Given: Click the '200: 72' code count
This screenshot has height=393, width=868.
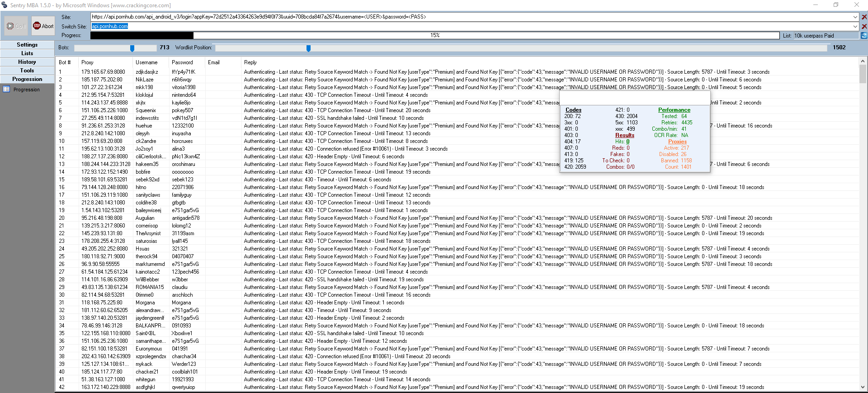Looking at the screenshot, I should point(572,116).
